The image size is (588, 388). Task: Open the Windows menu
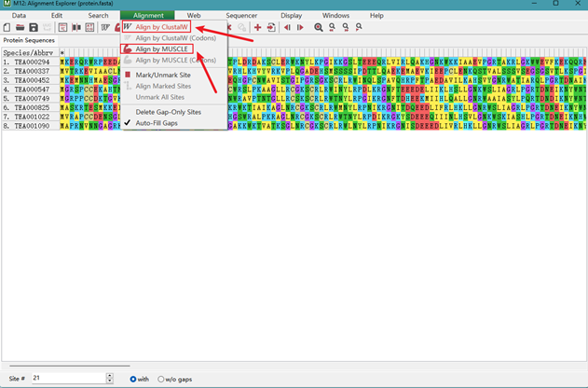click(335, 15)
